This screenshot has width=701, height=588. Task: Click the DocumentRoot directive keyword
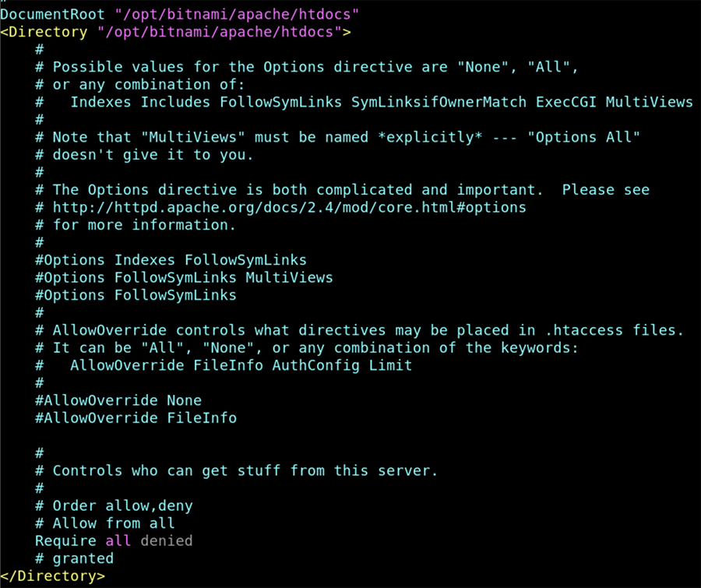53,15
